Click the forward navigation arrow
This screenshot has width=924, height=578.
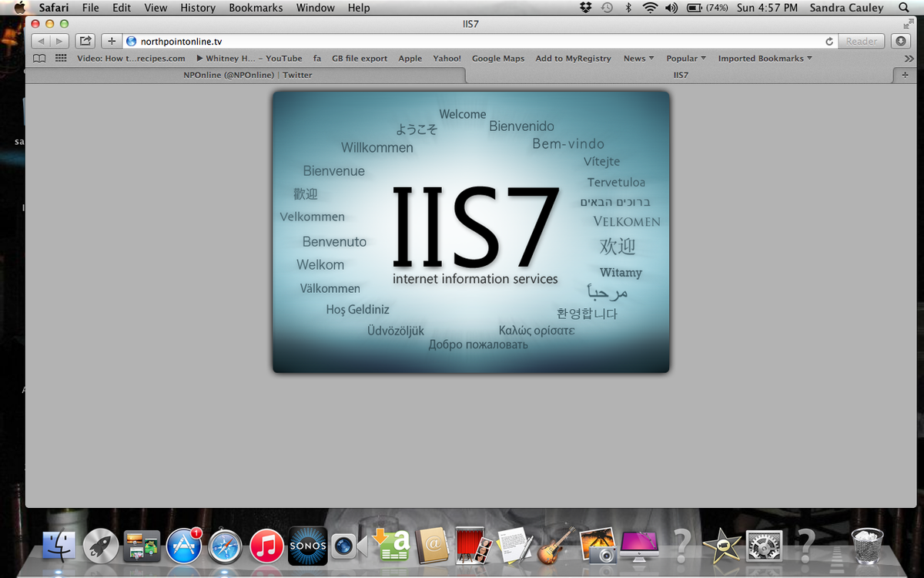coord(60,41)
